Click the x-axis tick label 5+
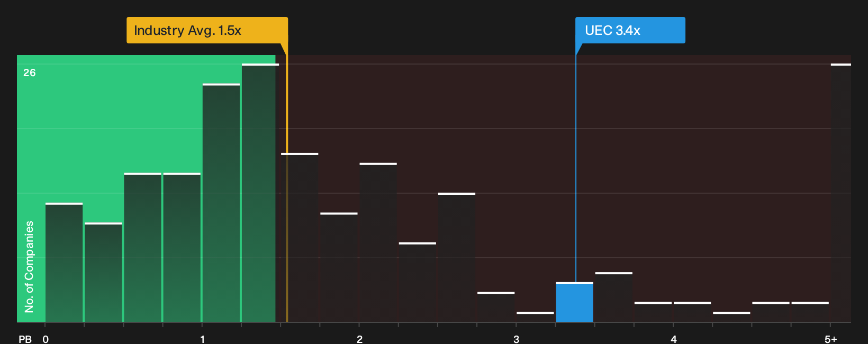This screenshot has width=868, height=344. click(831, 339)
